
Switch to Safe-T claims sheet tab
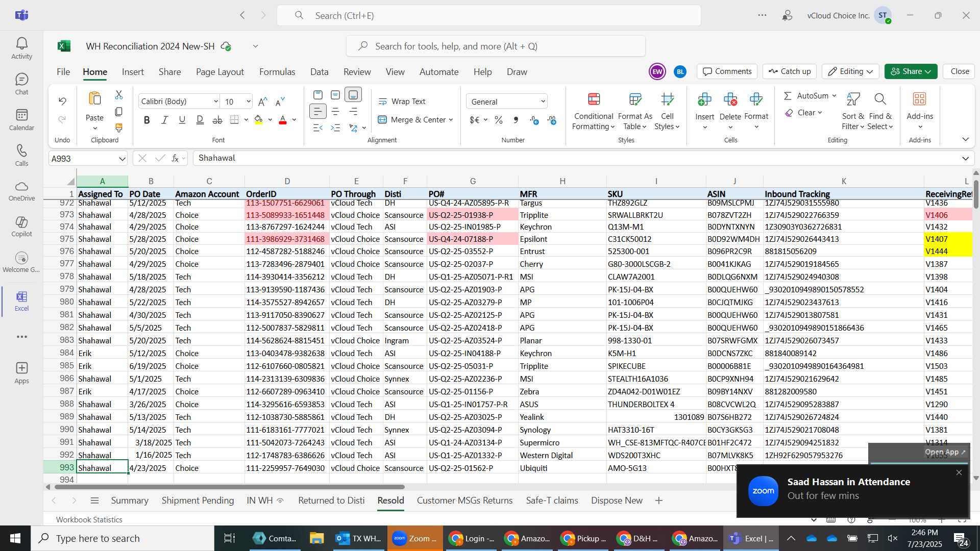(552, 500)
